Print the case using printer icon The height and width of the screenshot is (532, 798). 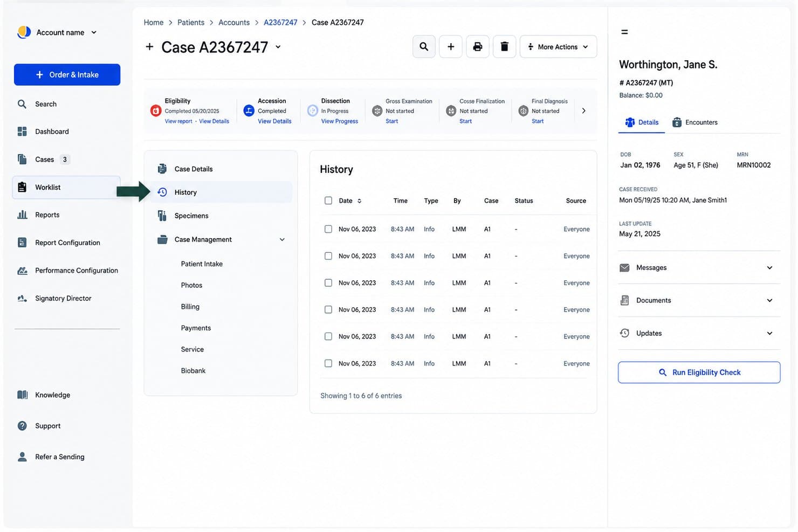pyautogui.click(x=478, y=47)
